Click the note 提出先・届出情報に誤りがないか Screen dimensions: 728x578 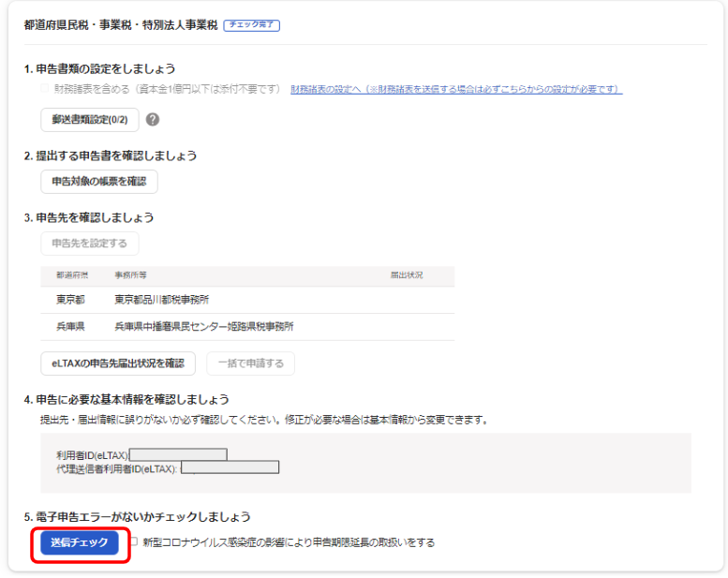[x=264, y=421]
